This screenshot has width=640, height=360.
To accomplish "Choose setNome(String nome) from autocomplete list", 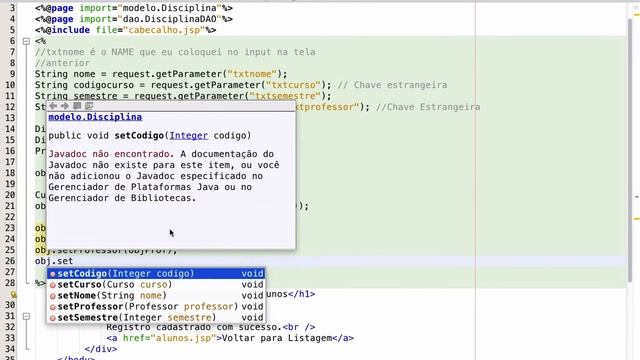I will coord(156,296).
